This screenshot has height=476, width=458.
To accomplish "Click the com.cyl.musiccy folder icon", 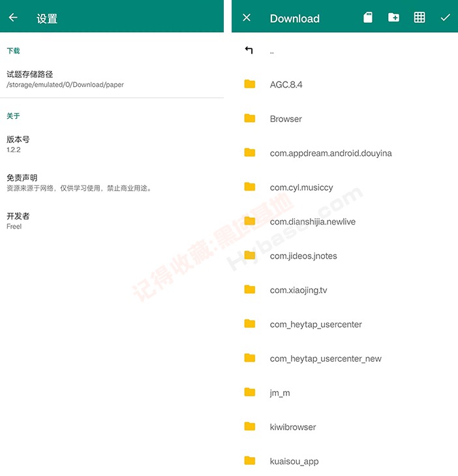I will tap(250, 187).
